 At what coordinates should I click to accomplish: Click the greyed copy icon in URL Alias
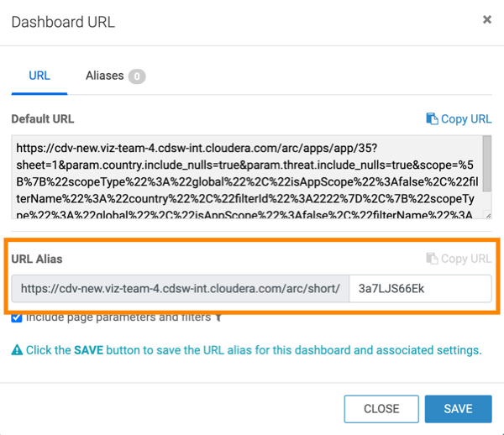point(433,259)
